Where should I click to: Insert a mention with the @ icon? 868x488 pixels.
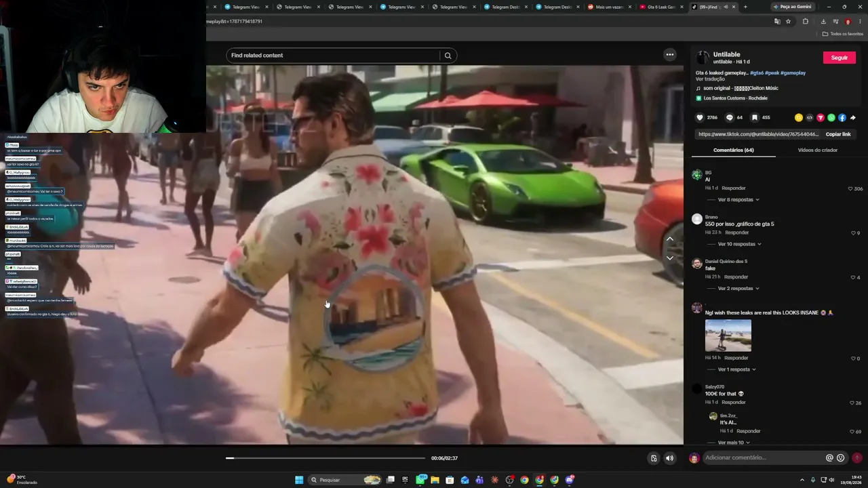[x=829, y=458]
